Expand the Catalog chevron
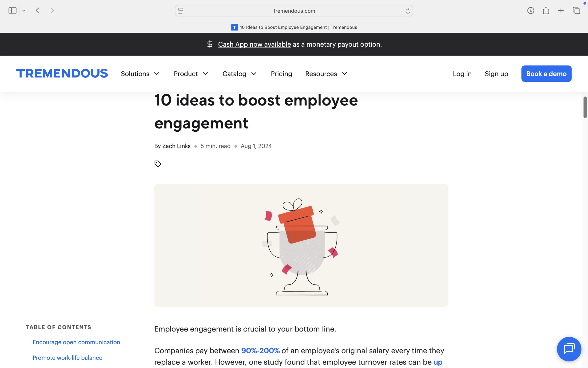Viewport: 588px width, 368px height. (254, 74)
